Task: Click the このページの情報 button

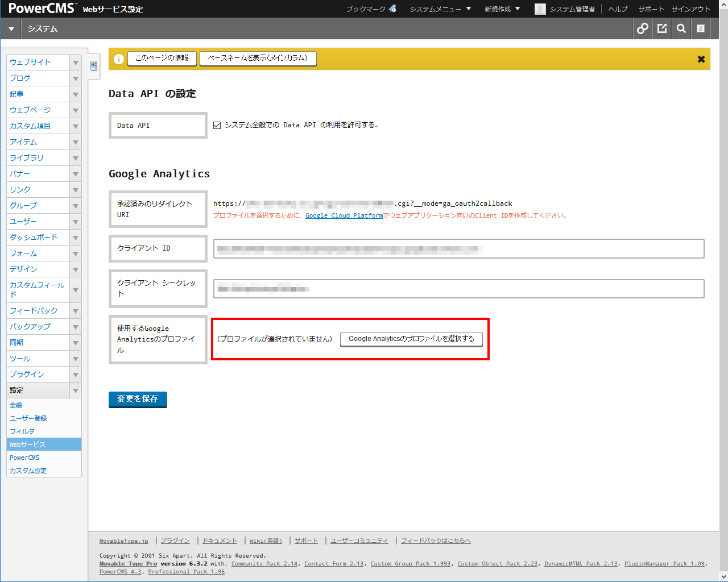Action: pyautogui.click(x=162, y=58)
